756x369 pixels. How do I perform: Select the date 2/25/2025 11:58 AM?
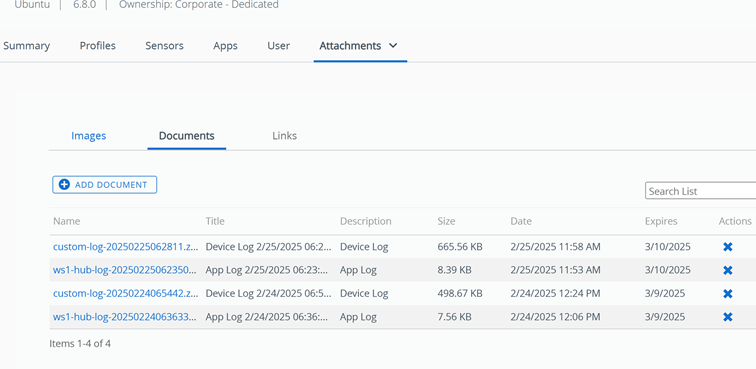(x=555, y=247)
